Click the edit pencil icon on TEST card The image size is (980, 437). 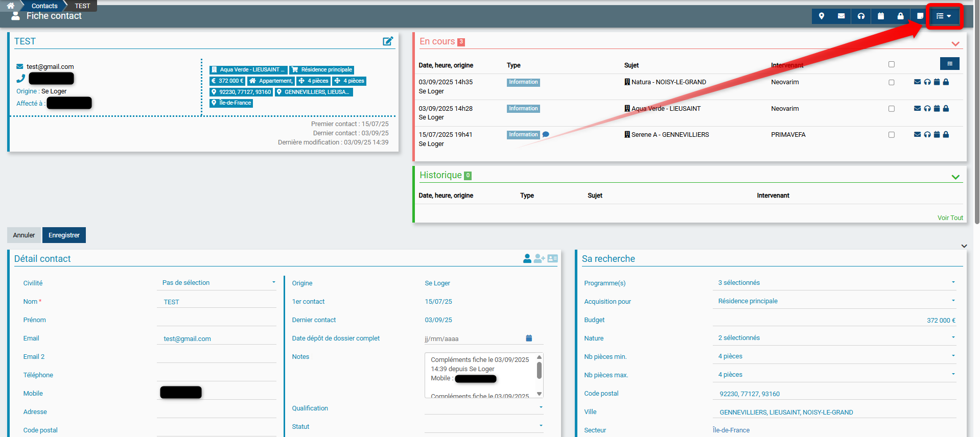click(388, 41)
